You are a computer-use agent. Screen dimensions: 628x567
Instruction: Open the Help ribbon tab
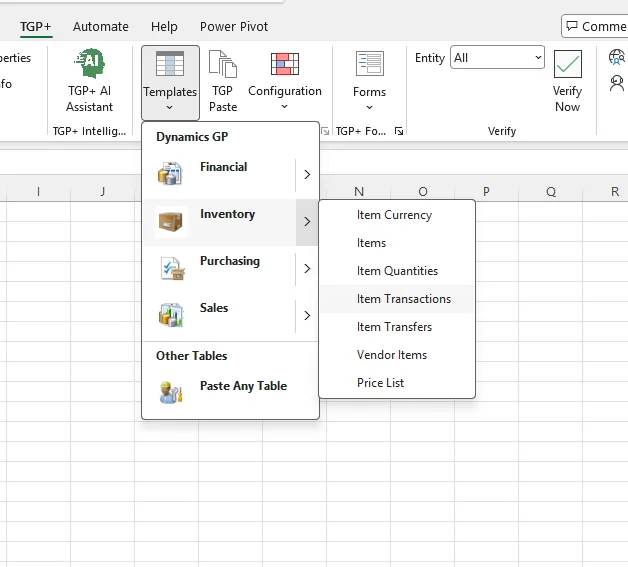164,26
